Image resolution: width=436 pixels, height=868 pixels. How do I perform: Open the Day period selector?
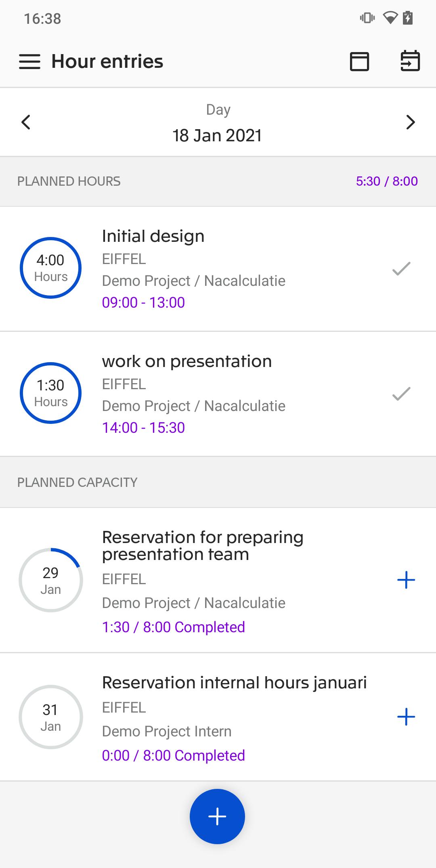[x=218, y=109]
